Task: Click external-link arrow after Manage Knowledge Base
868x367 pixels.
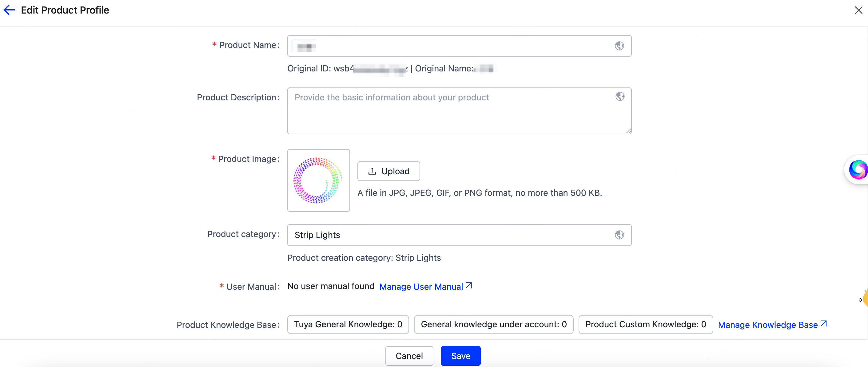Action: tap(823, 324)
